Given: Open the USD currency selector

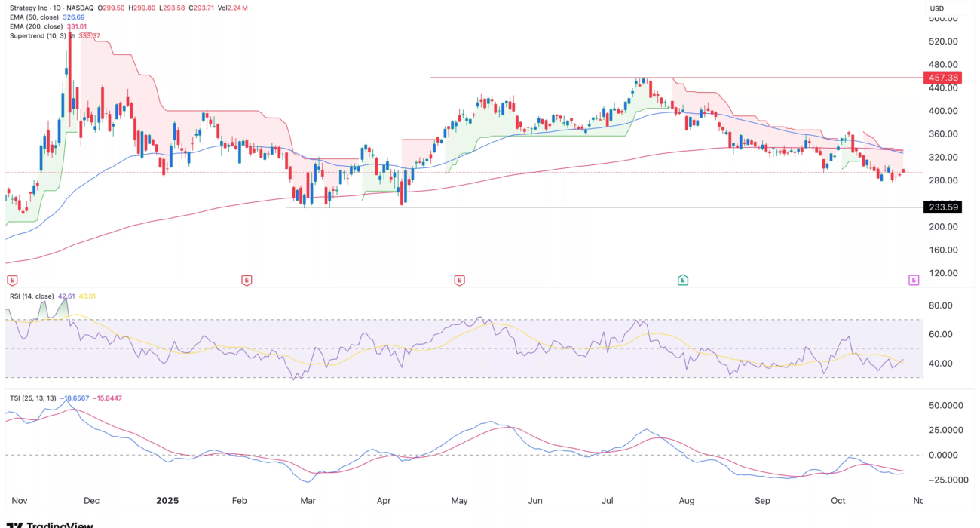Looking at the screenshot, I should click(937, 8).
